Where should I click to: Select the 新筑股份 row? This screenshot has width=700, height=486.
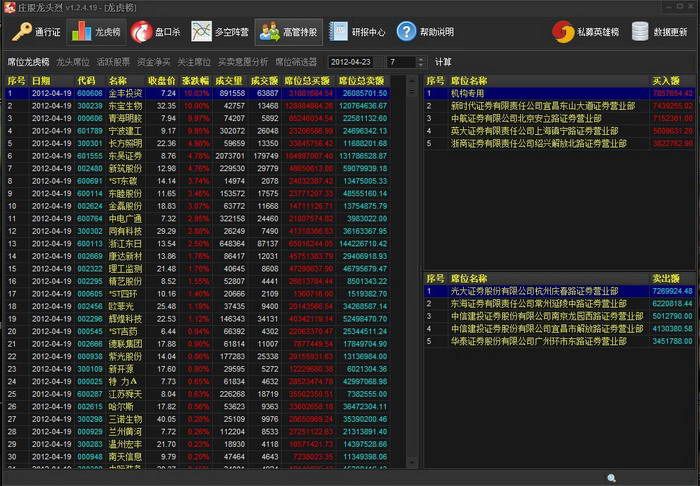pyautogui.click(x=197, y=168)
